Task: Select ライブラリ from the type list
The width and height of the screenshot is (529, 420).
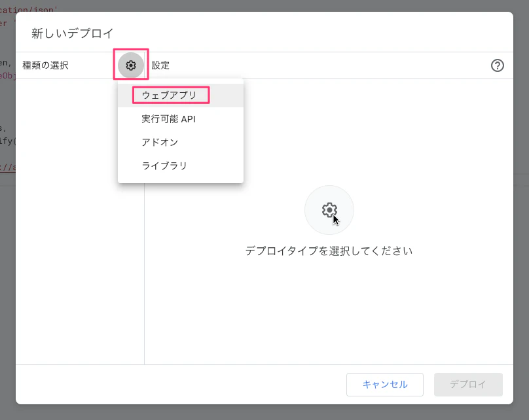Action: (164, 166)
